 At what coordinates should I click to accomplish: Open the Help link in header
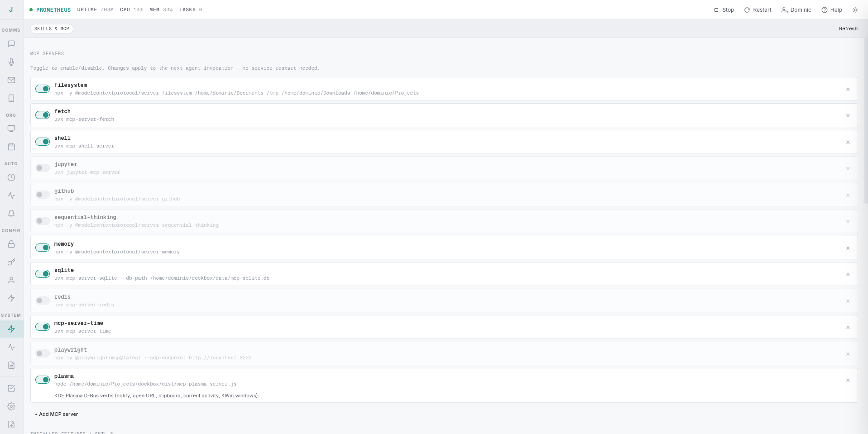coord(832,10)
